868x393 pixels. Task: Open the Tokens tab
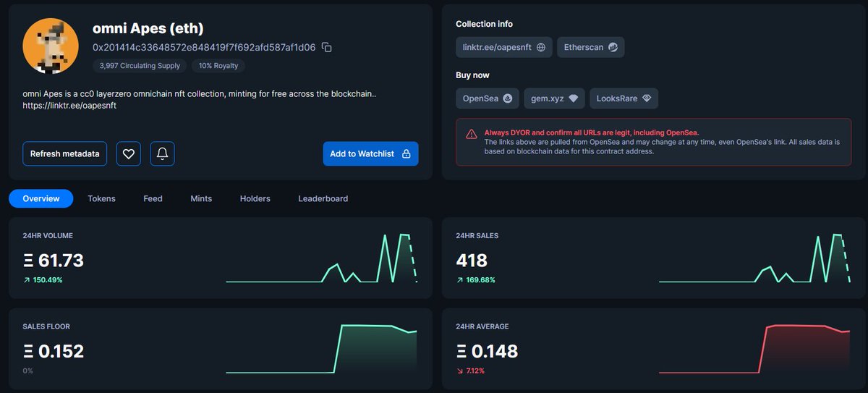[101, 198]
